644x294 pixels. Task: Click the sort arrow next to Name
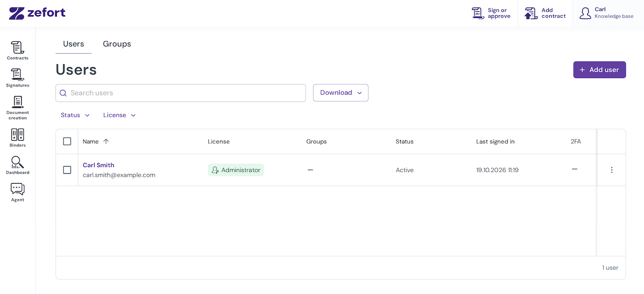(x=106, y=142)
